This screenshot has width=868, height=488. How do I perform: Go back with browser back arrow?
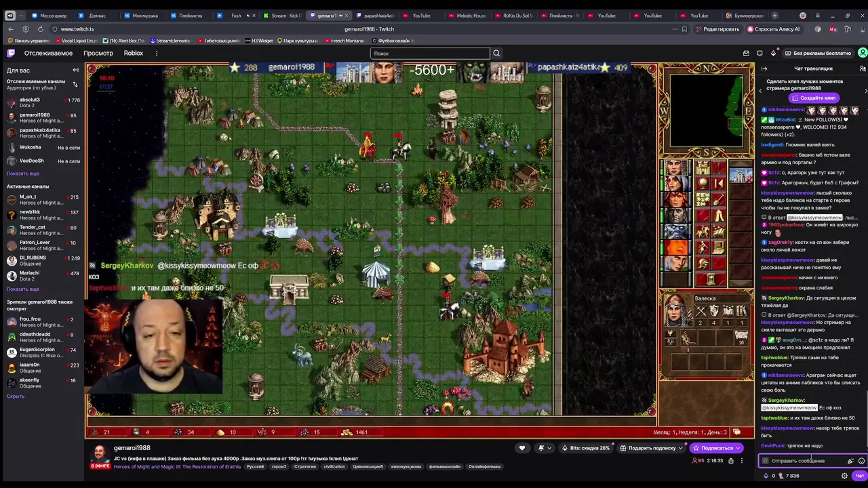pyautogui.click(x=11, y=29)
